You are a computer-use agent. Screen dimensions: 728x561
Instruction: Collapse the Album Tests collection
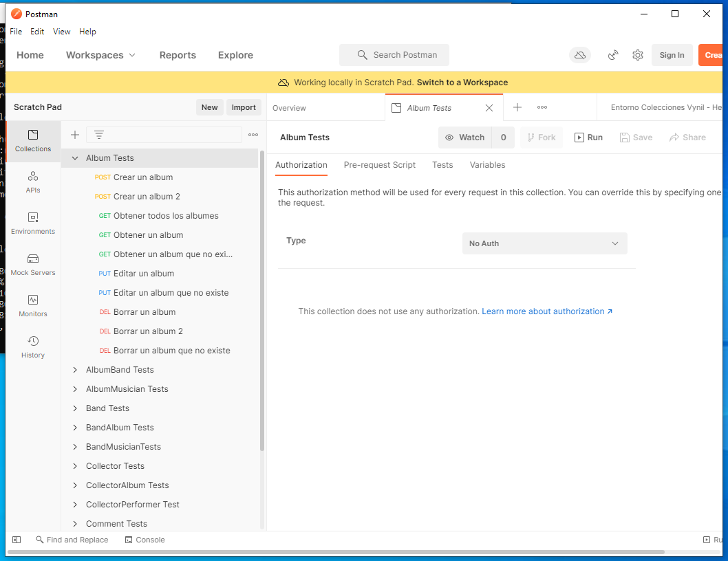pos(75,158)
